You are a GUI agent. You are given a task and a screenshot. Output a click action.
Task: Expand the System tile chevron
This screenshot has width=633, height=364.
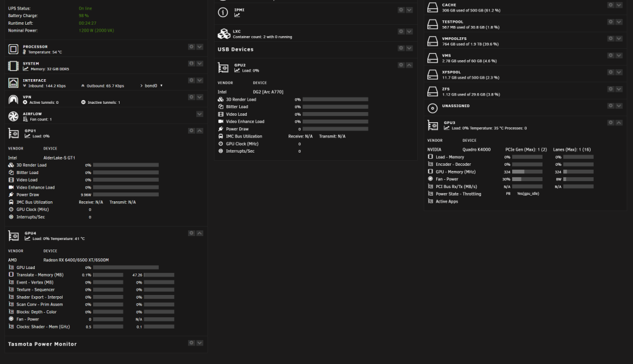coord(199,64)
